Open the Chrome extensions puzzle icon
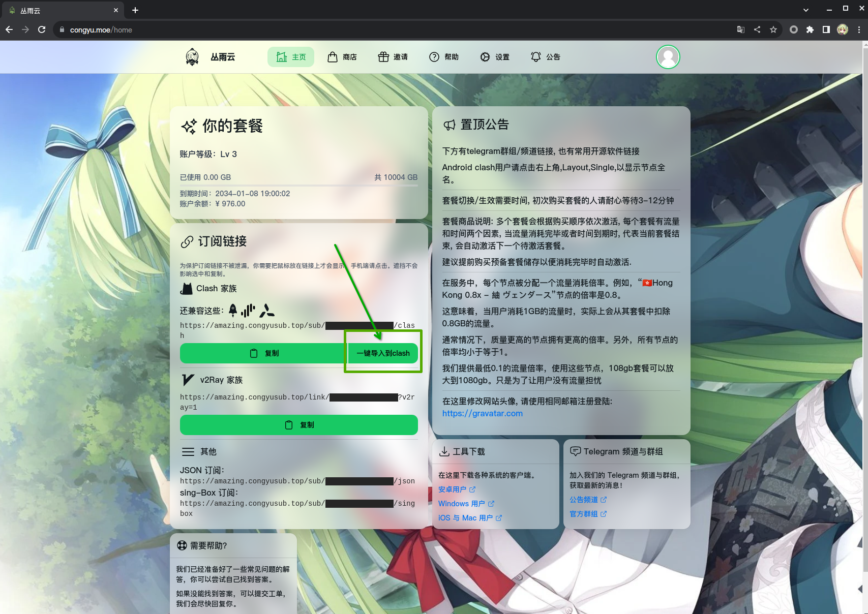 click(x=810, y=29)
